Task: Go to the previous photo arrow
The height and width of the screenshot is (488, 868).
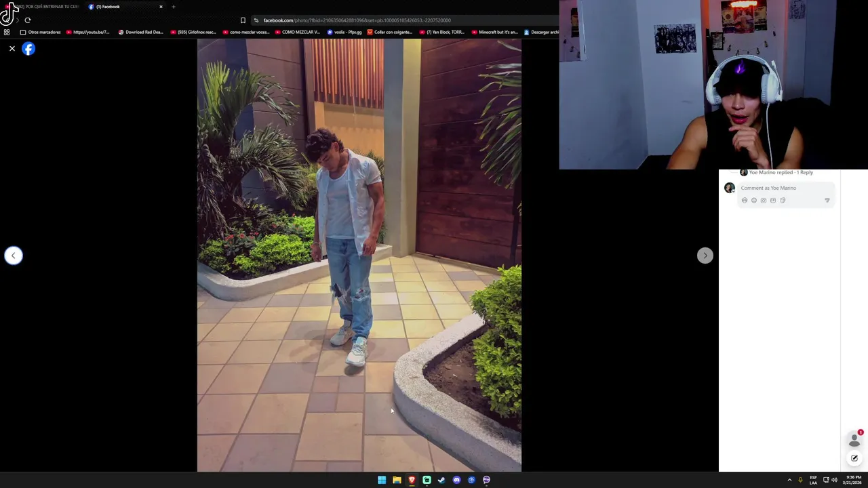Action: tap(14, 256)
